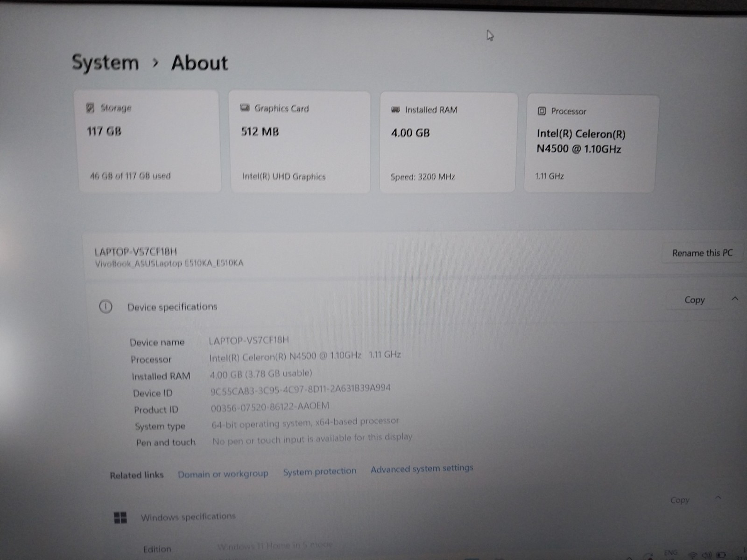Click the 'Device specifications' heading
Viewport: 747px width, 560px height.
point(172,307)
